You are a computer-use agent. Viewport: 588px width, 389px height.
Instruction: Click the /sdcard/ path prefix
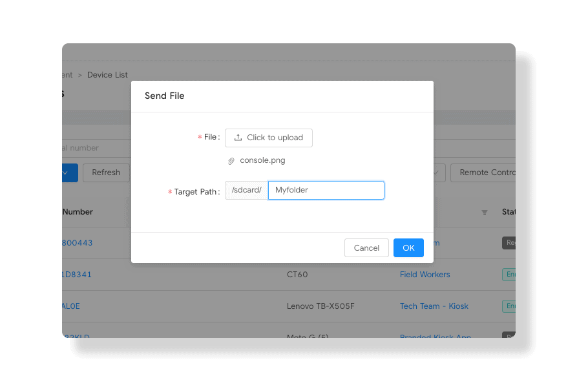(247, 190)
